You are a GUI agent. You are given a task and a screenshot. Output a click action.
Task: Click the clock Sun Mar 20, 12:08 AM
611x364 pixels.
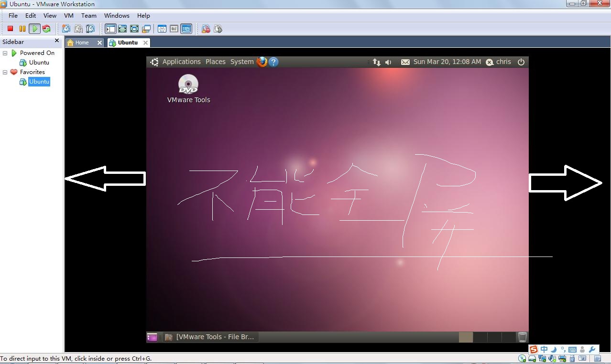coord(447,62)
